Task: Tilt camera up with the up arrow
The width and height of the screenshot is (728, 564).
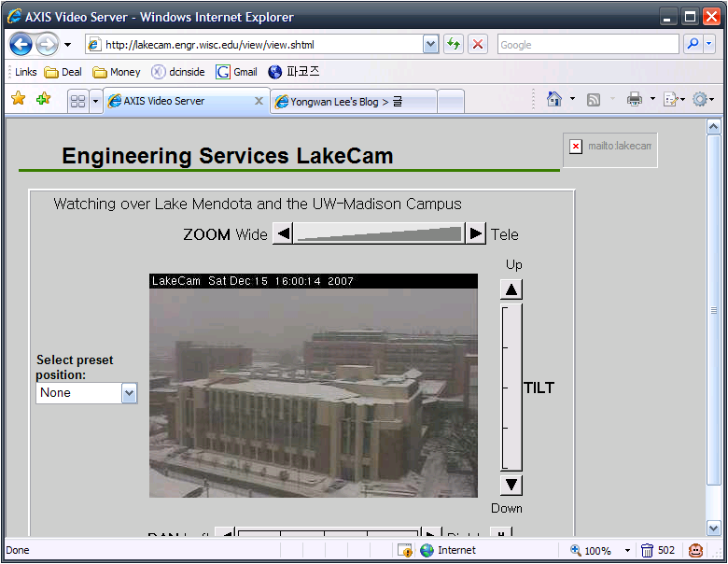Action: [x=511, y=289]
